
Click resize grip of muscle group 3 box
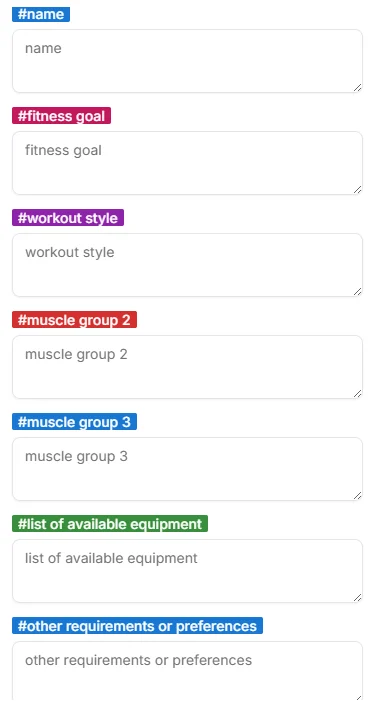point(358,496)
